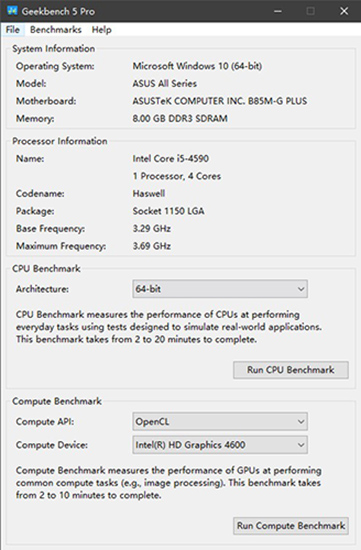Expand the Architecture 64-bit dropdown

point(220,289)
